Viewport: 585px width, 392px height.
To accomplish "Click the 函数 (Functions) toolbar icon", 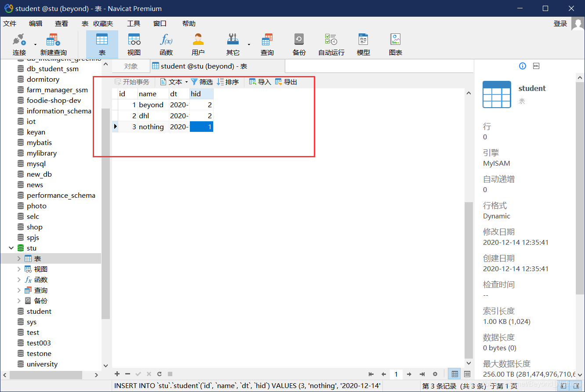I will click(166, 44).
